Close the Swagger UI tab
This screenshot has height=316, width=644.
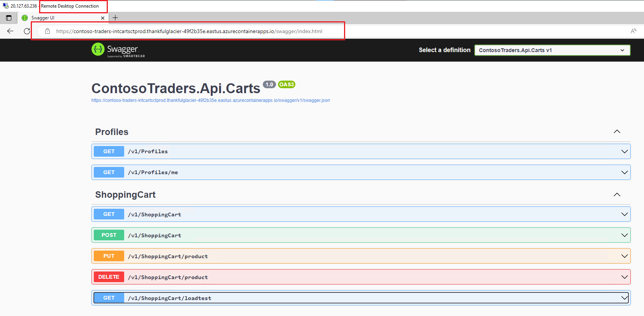103,18
